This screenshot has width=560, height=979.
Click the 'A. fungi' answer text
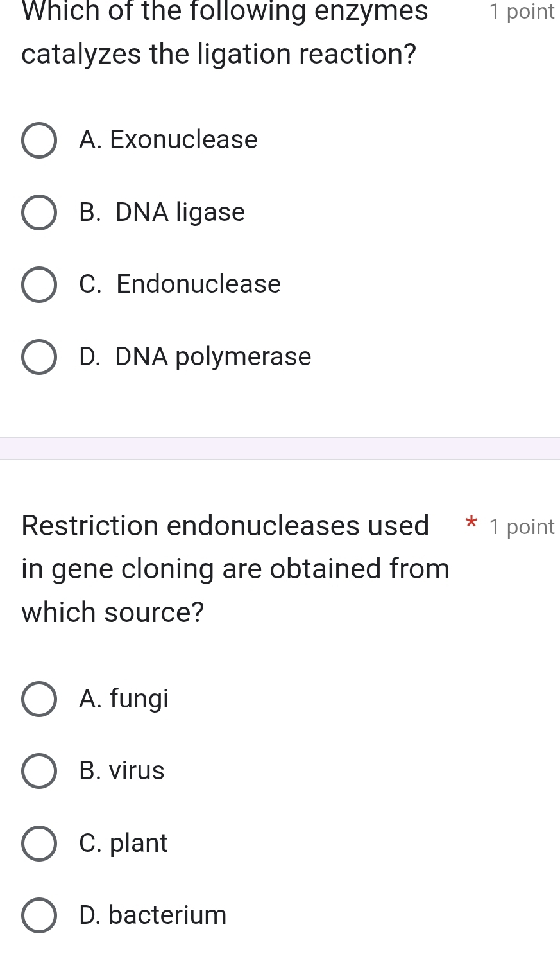(124, 698)
